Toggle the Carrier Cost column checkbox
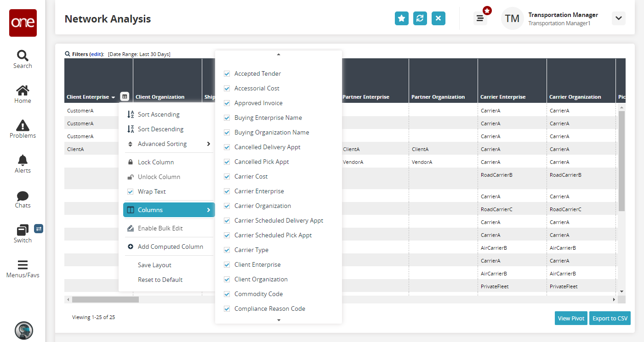Image resolution: width=644 pixels, height=342 pixels. [x=227, y=176]
